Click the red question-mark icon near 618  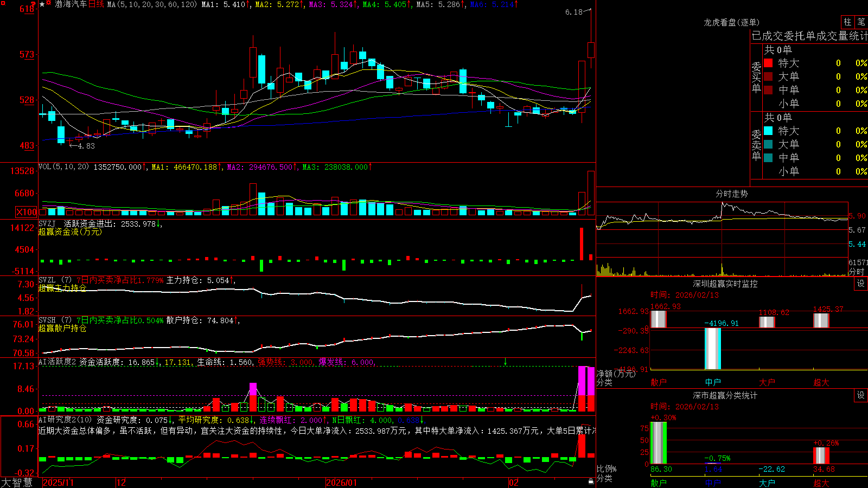coord(33,4)
